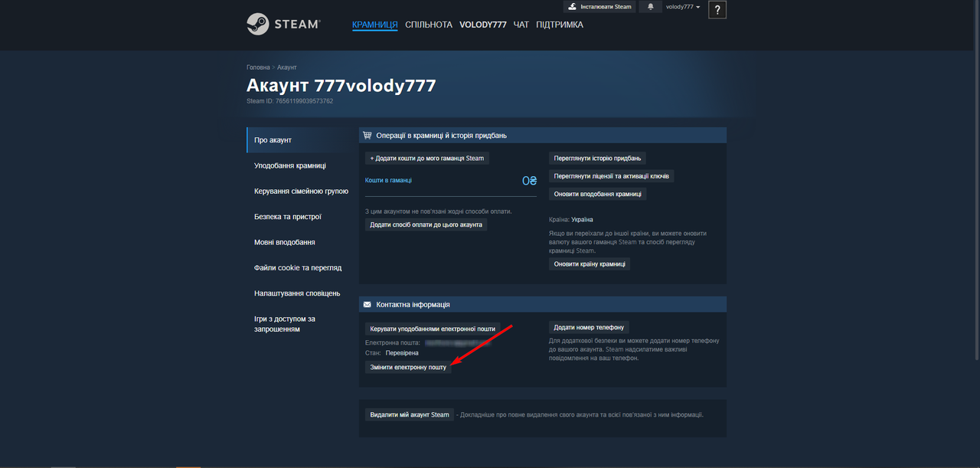Click Оновити вподобання крамниці button
This screenshot has width=980, height=468.
coord(597,194)
